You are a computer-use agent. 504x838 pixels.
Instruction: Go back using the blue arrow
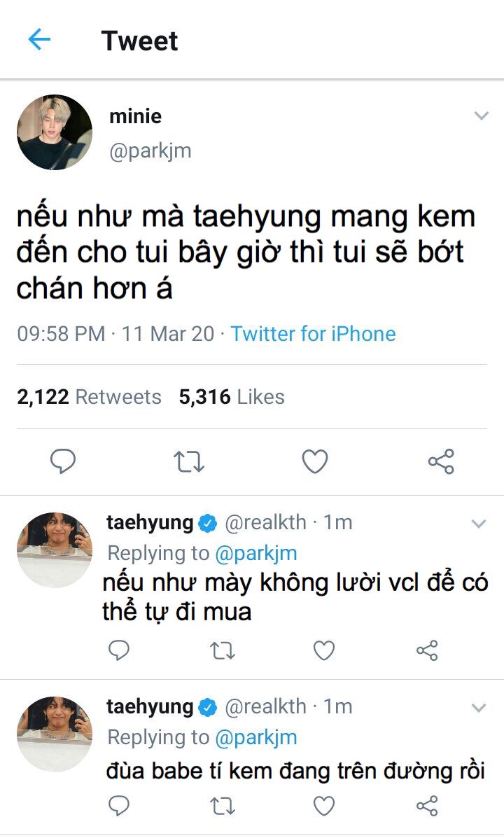[x=39, y=40]
